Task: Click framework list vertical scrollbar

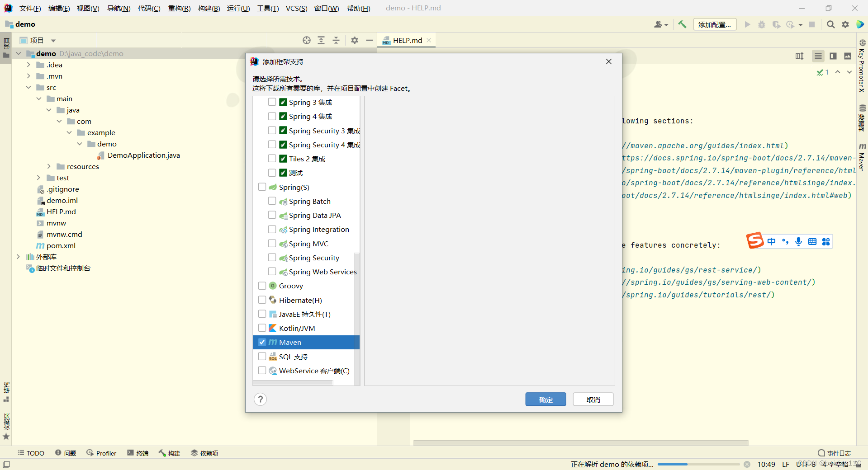Action: pos(357,319)
